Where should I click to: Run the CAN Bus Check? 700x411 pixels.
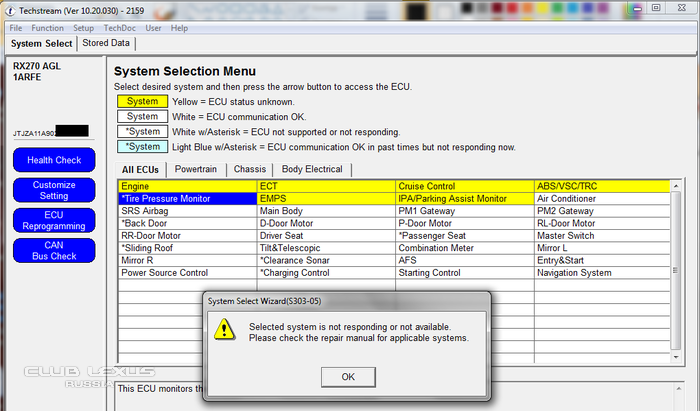pyautogui.click(x=54, y=251)
